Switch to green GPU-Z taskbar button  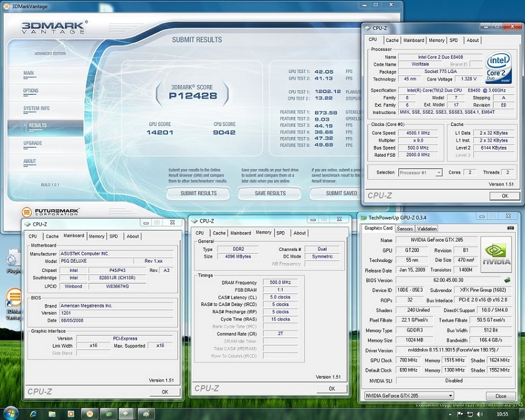(108, 414)
